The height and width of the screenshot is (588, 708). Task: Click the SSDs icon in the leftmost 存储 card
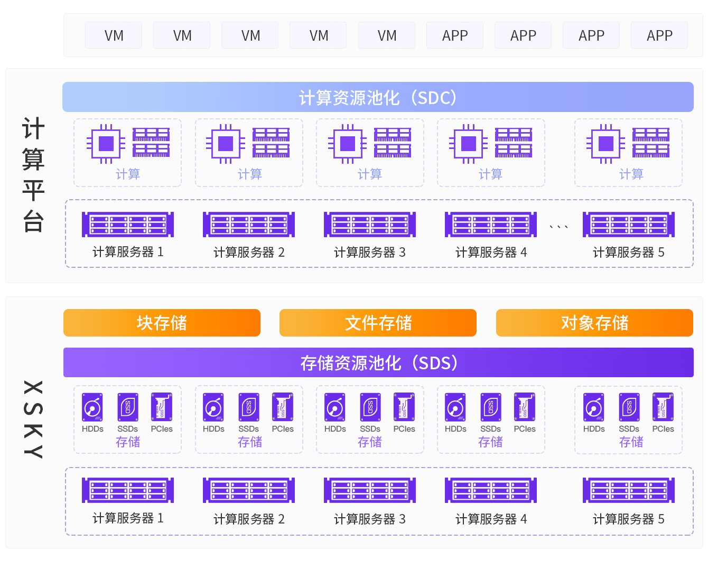(128, 407)
